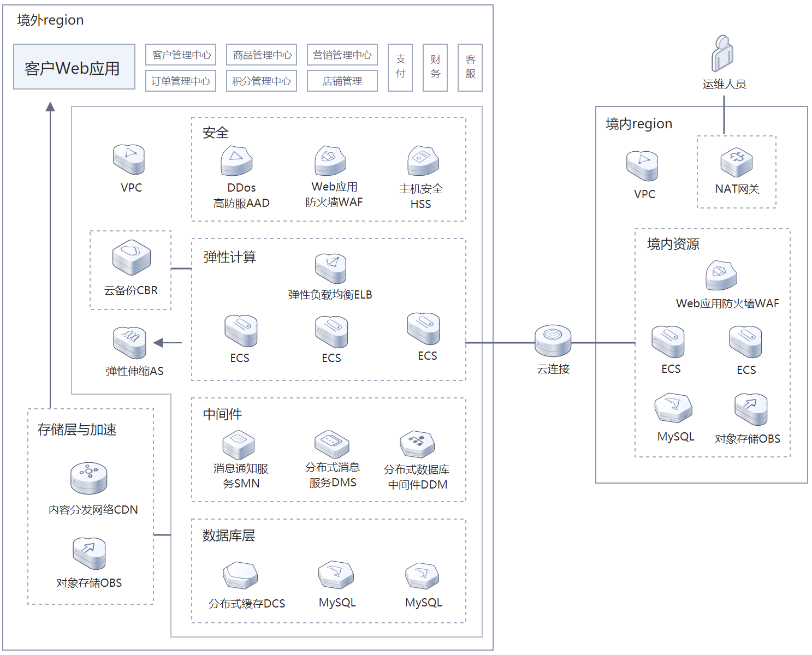Click the NAT网关 label
Screen dimensions: 812x655
tap(737, 189)
